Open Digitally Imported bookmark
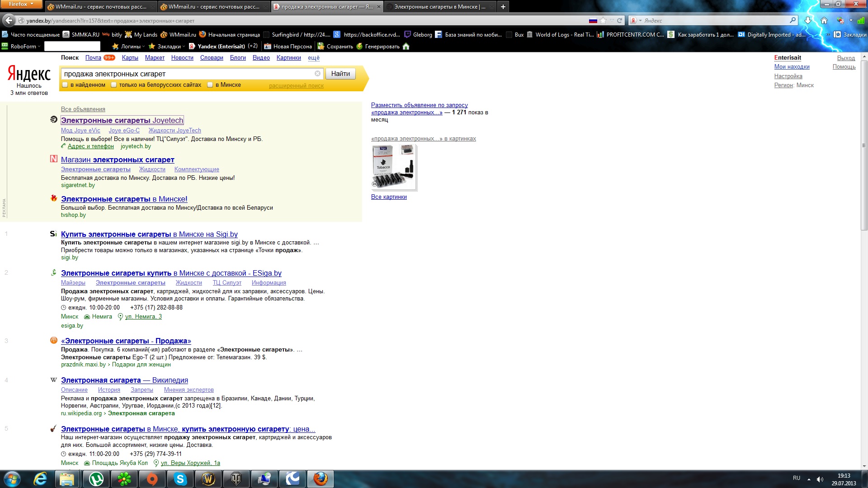This screenshot has height=488, width=868. click(x=772, y=34)
